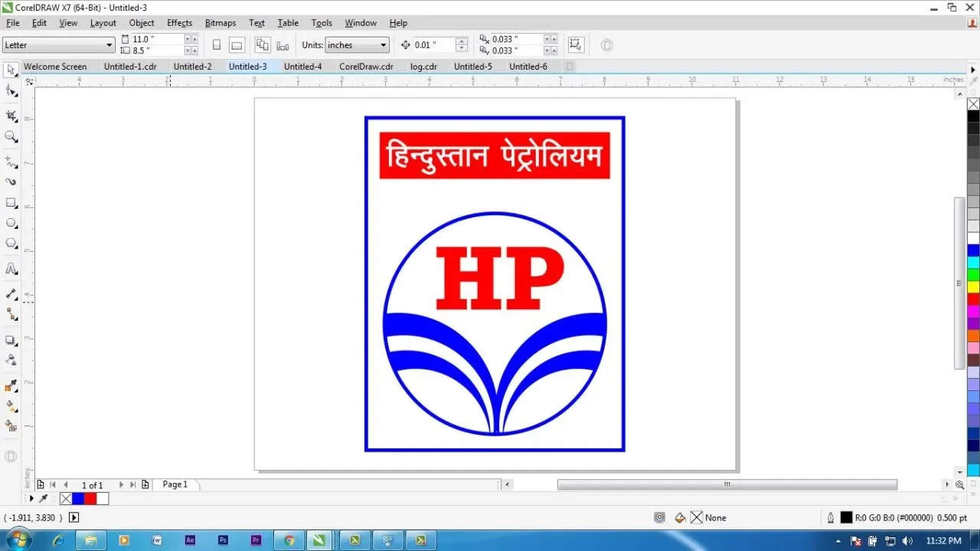
Task: Open the Bitmaps menu
Action: point(220,23)
